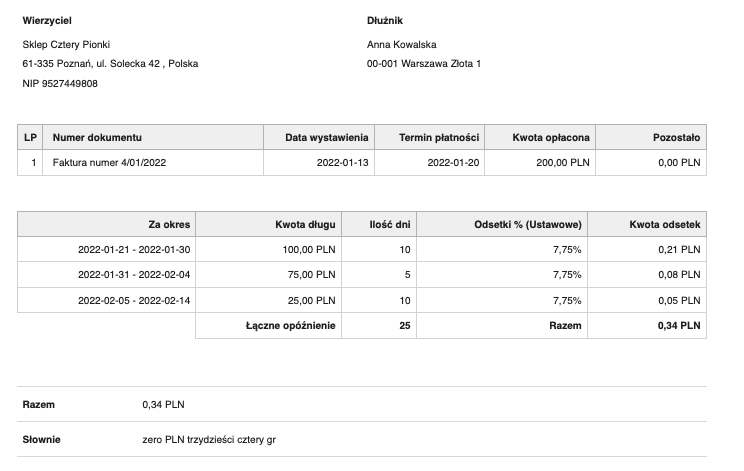Click the Poznań creditor address line
This screenshot has width=744, height=471.
[110, 64]
